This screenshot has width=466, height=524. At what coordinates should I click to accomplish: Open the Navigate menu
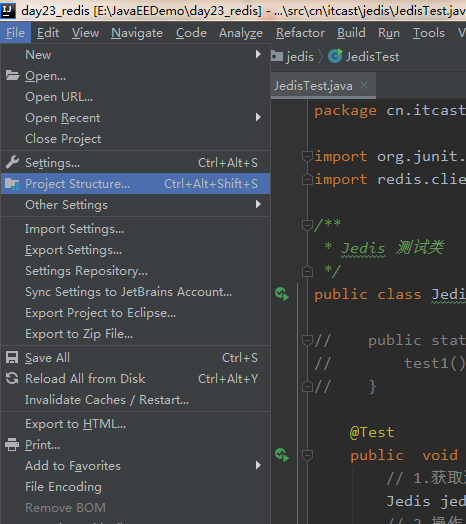point(137,33)
